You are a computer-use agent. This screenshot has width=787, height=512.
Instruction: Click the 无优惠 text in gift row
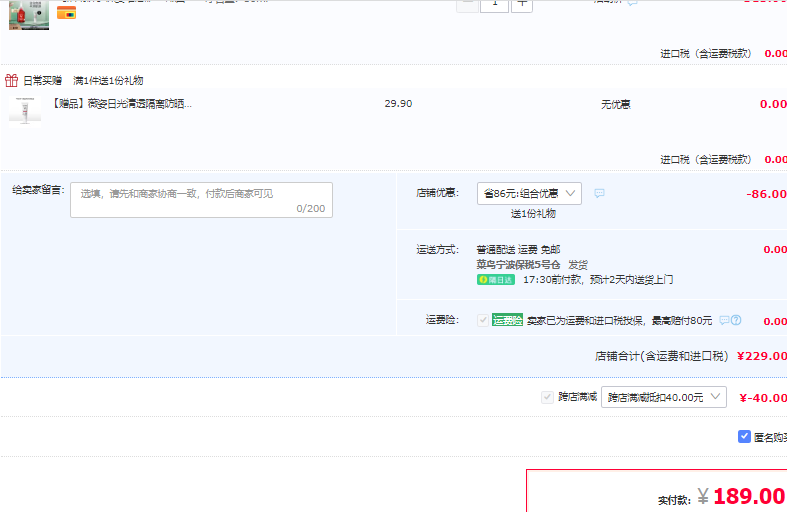(x=616, y=104)
